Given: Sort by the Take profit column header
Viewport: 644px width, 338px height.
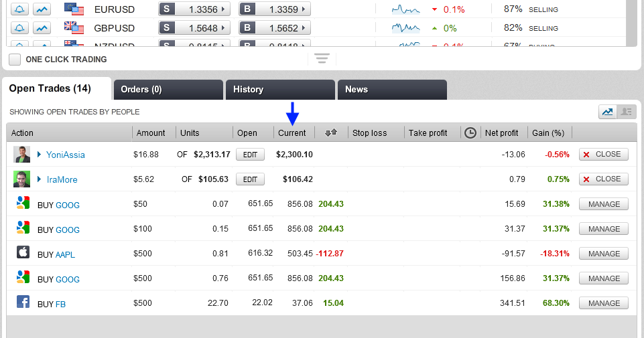Looking at the screenshot, I should coord(428,133).
